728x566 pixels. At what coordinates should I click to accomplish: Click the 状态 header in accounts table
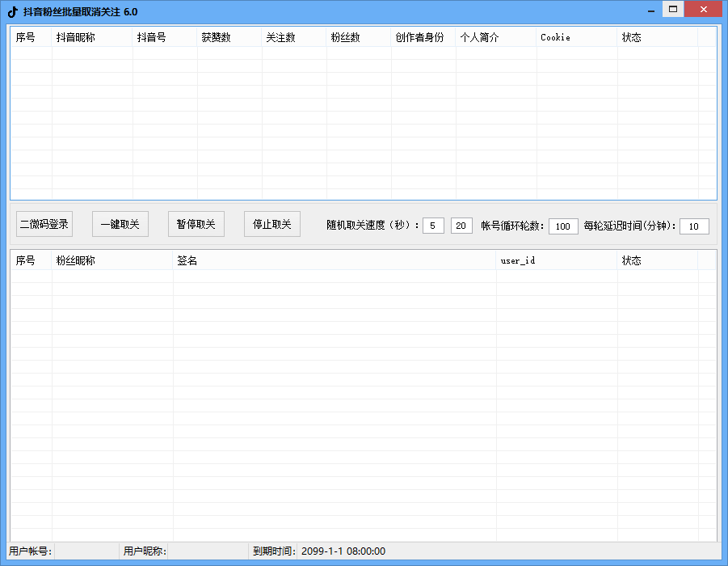pos(658,37)
